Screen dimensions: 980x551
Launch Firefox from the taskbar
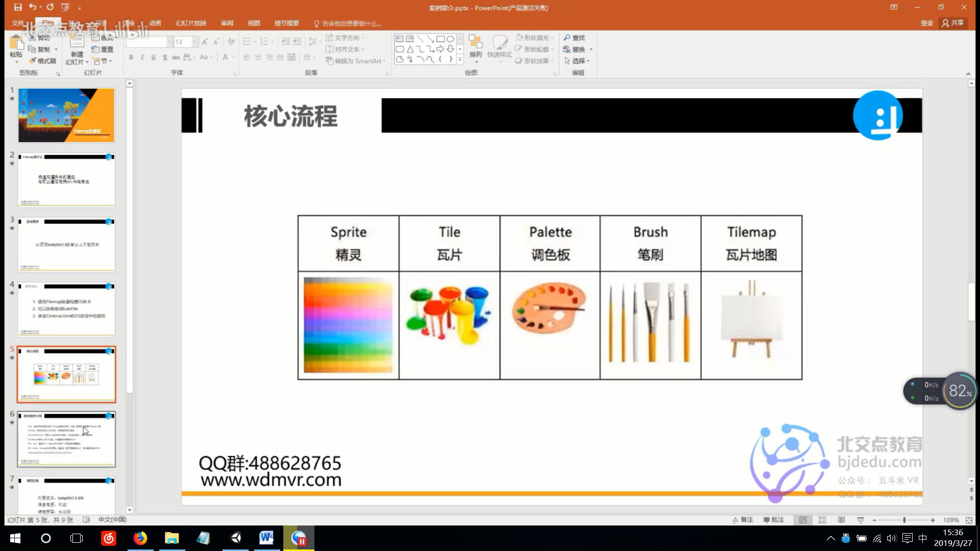click(x=140, y=538)
